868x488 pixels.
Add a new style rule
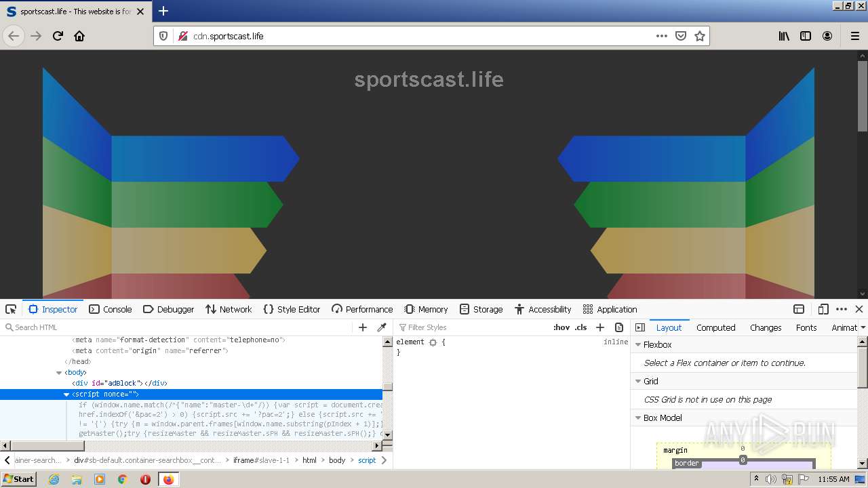(600, 327)
